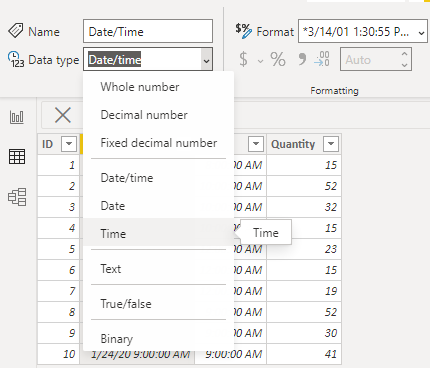This screenshot has height=368, width=430.
Task: Select Quantity cell 30 in row 9
Action: 304,333
